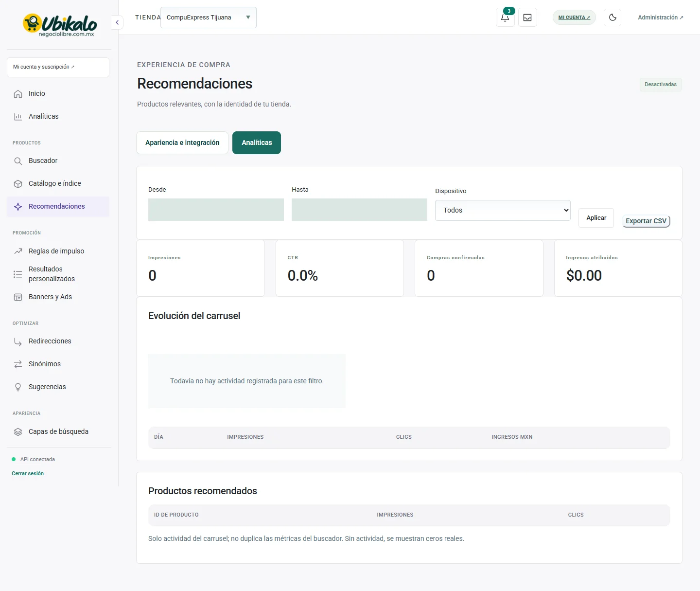
Task: Click Cerrar sesión
Action: (28, 473)
